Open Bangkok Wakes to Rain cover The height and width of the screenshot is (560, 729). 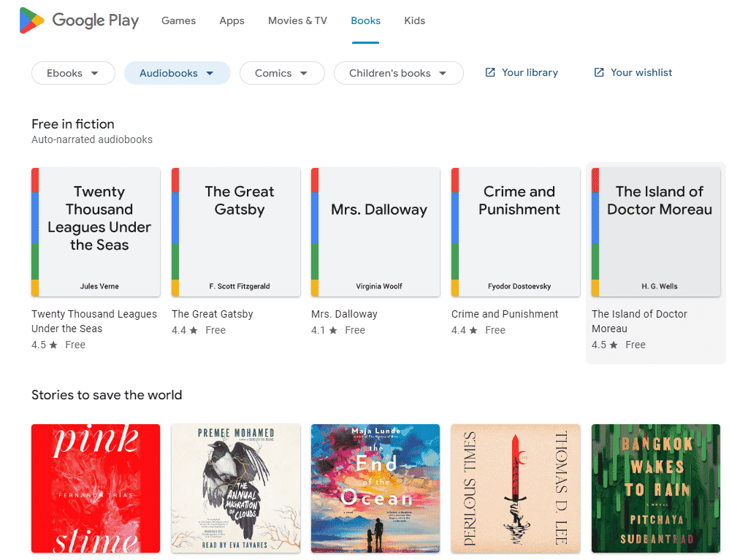(x=655, y=488)
